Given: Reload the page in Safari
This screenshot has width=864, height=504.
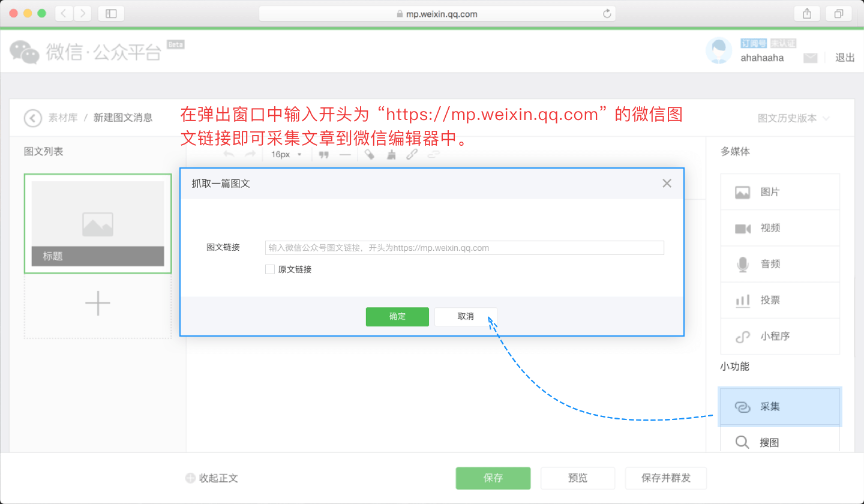Looking at the screenshot, I should 607,13.
